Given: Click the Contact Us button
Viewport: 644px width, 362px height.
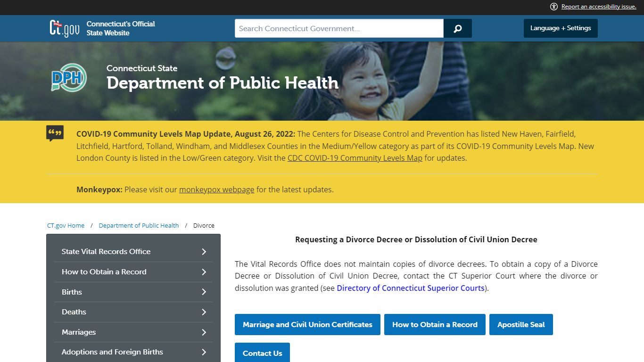Looking at the screenshot, I should (x=262, y=353).
